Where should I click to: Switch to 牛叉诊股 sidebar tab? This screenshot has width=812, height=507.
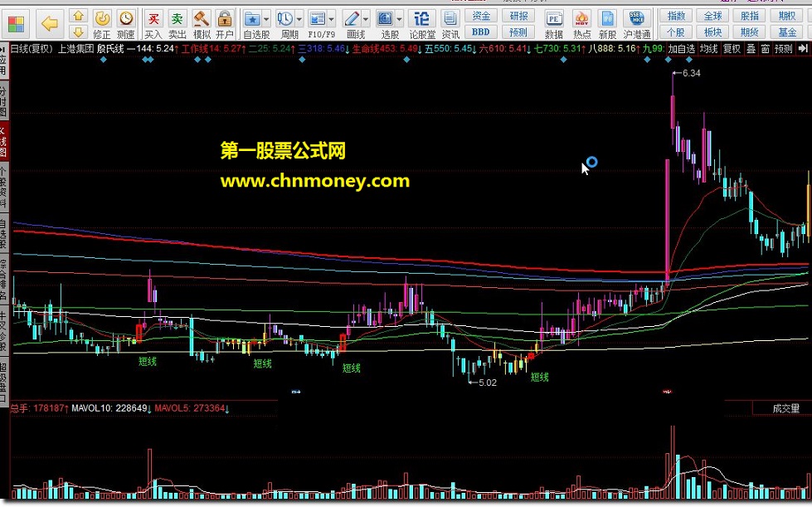pyautogui.click(x=3, y=331)
